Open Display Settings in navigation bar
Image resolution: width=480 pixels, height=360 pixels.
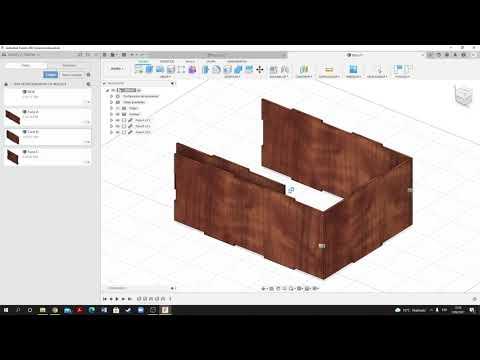(299, 288)
